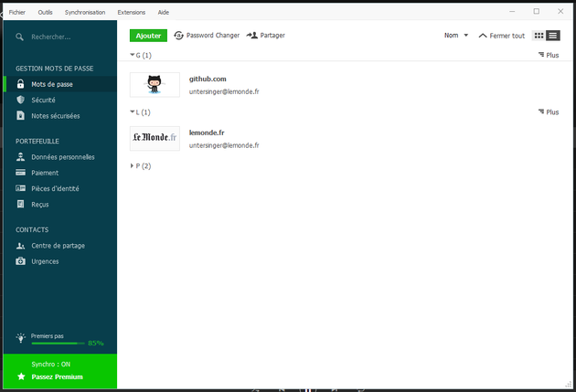Click the window resize grip icon
This screenshot has width=576, height=392.
tap(569, 385)
